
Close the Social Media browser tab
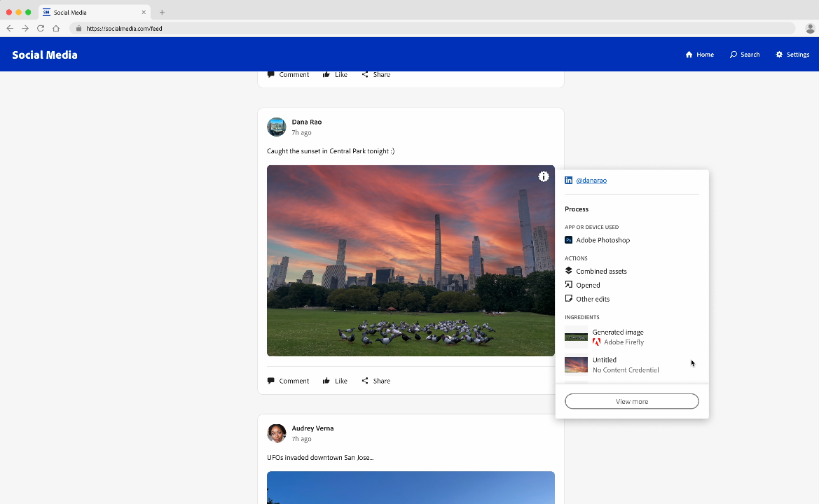(144, 12)
